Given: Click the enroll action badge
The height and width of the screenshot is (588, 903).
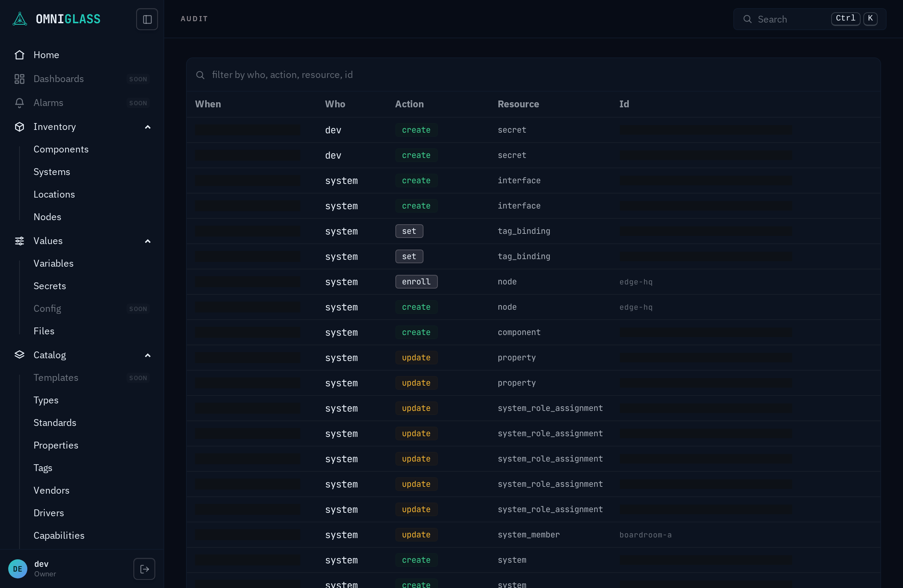Looking at the screenshot, I should [416, 282].
